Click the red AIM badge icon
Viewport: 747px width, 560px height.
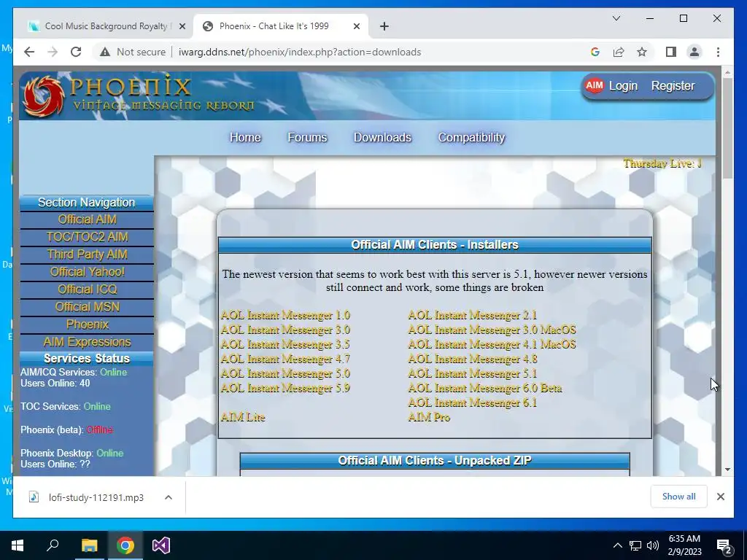[594, 86]
